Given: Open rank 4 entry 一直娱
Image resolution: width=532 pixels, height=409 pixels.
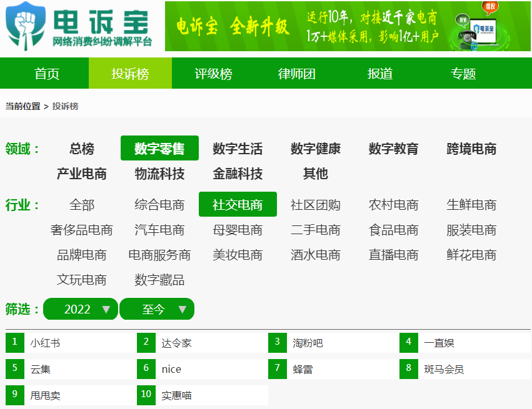Looking at the screenshot, I should click(x=465, y=343).
